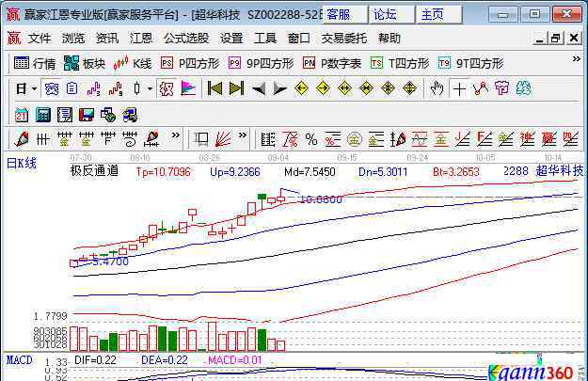Open the 设置 menu
Viewport: 588px width, 381px height.
pyautogui.click(x=231, y=39)
